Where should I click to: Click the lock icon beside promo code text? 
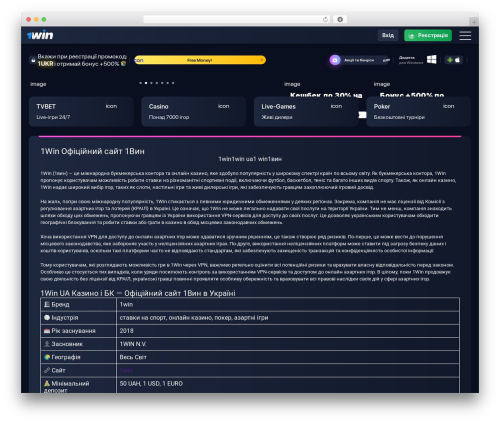[33, 60]
